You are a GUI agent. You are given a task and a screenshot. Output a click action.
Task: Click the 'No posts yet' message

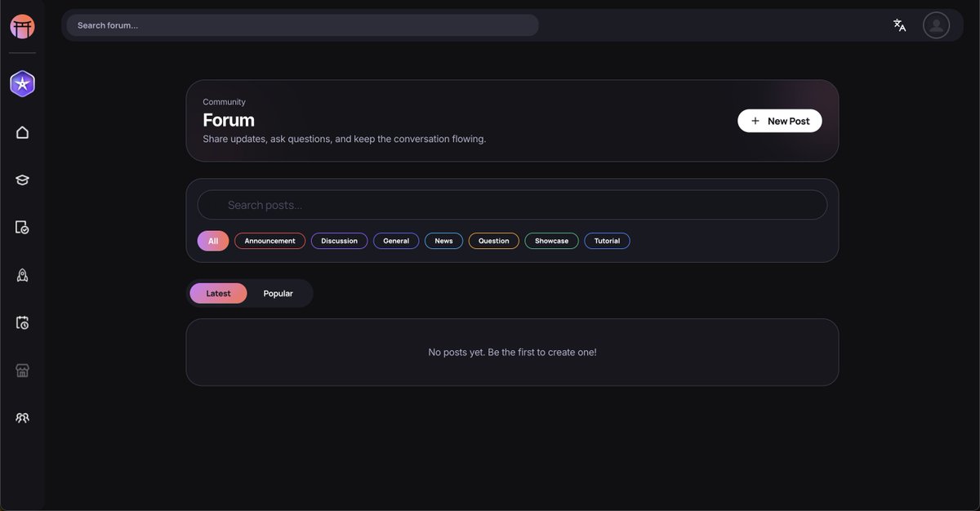pyautogui.click(x=512, y=353)
